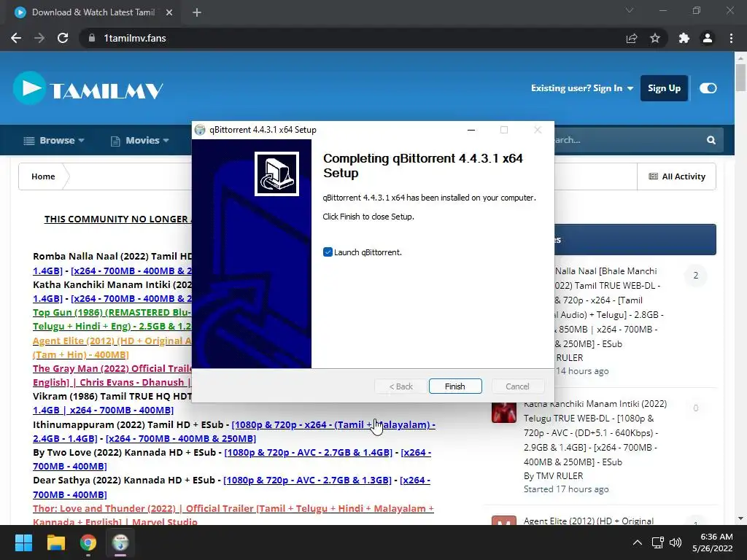Go forward in Chrome browser
This screenshot has width=747, height=560.
(39, 38)
